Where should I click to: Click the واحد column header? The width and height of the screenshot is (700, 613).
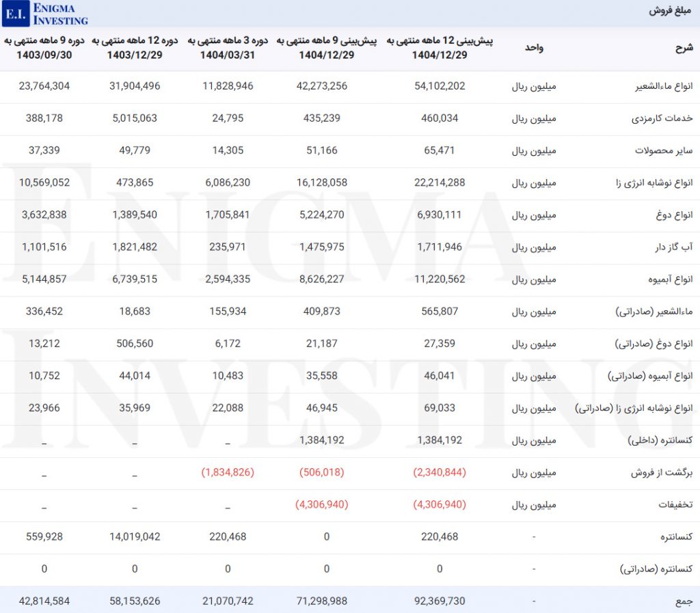tap(534, 48)
